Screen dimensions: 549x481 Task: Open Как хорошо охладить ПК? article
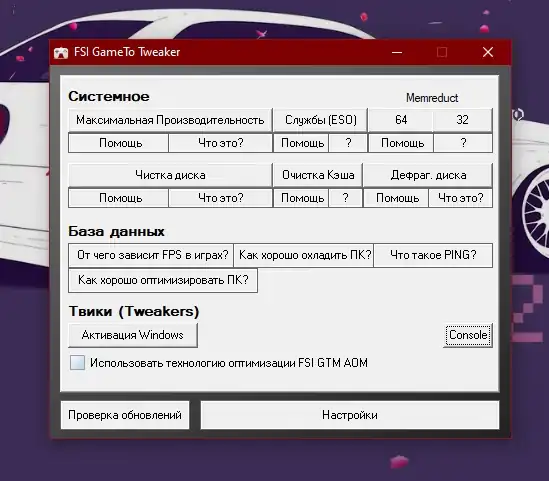[304, 255]
